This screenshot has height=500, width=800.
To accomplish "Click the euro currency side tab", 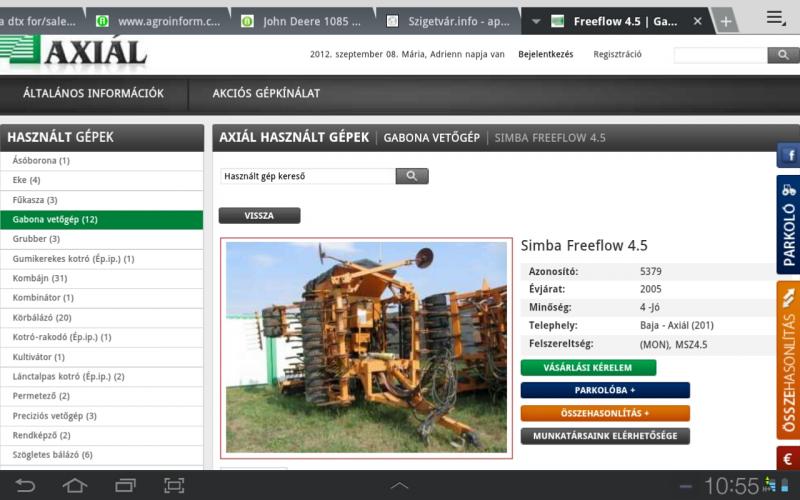I will point(789,458).
